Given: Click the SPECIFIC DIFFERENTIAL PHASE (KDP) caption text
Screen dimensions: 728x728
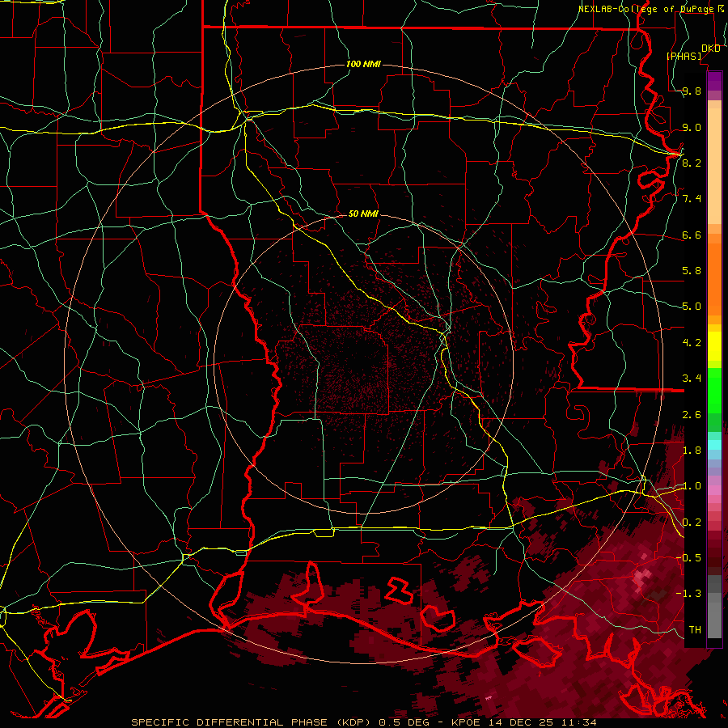Looking at the screenshot, I should (x=252, y=722).
